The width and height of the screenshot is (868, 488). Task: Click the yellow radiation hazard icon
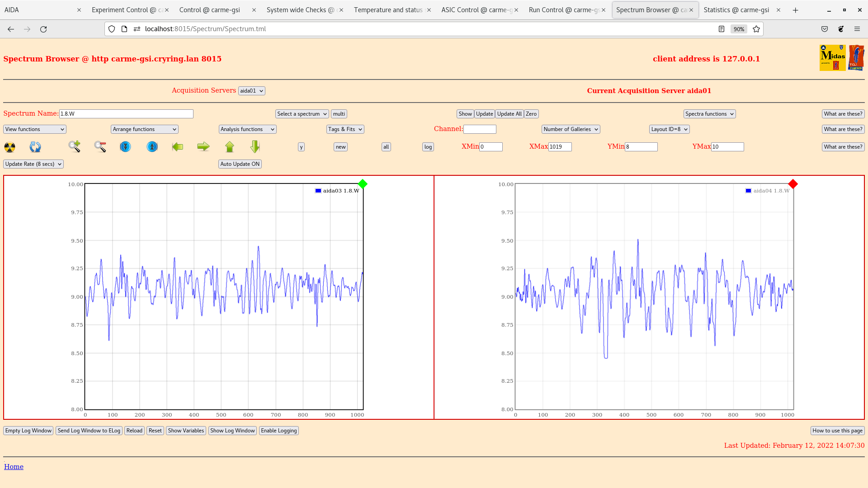(x=9, y=147)
